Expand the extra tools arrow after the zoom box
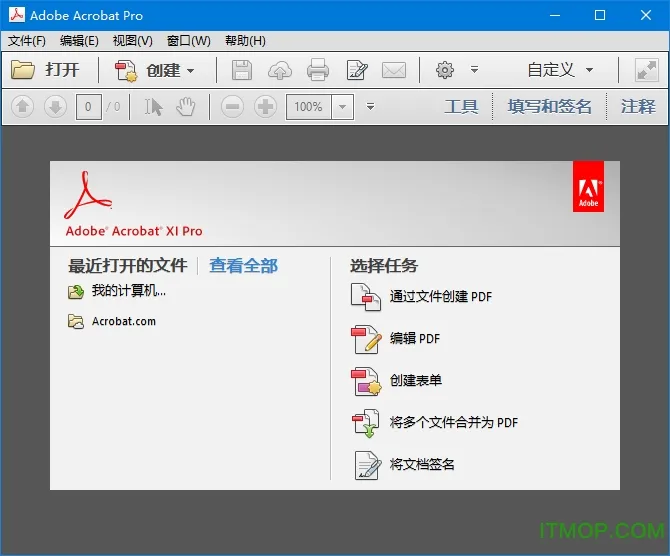This screenshot has height=556, width=670. click(370, 106)
